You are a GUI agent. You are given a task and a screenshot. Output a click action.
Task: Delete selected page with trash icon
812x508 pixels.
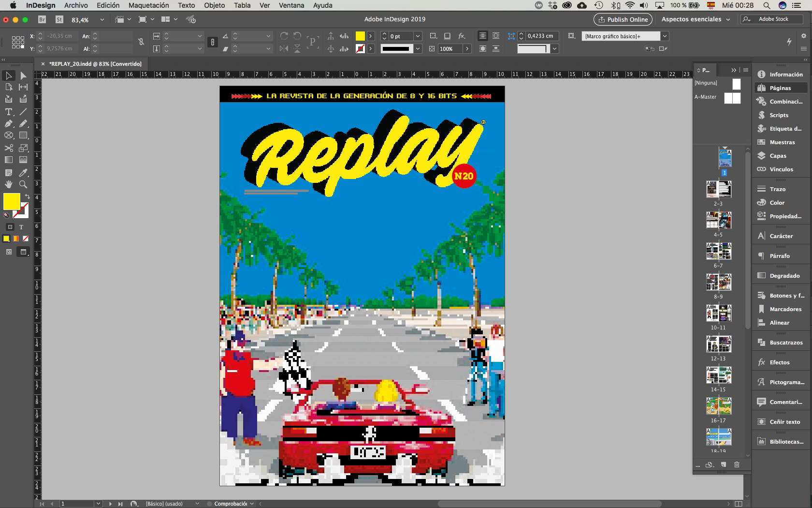coord(737,464)
